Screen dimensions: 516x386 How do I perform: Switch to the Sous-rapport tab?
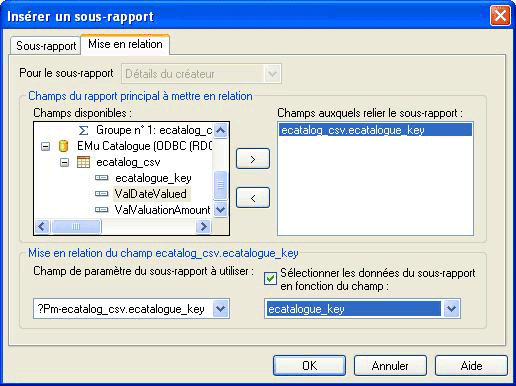(46, 46)
